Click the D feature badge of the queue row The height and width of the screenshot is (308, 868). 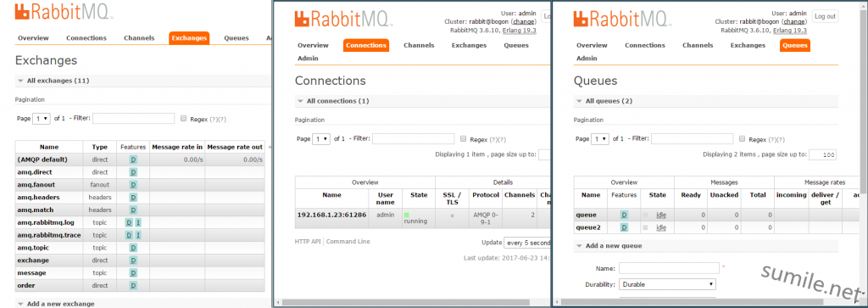[624, 215]
